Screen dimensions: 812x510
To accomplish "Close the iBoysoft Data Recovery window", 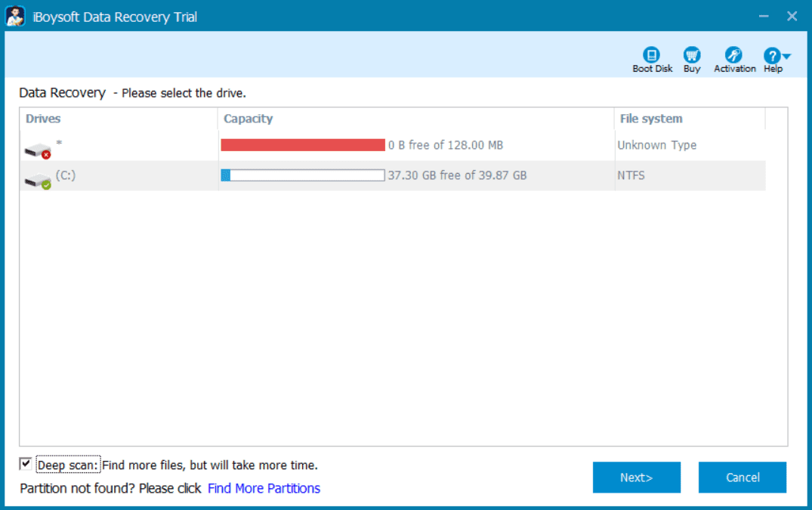I will tap(792, 16).
